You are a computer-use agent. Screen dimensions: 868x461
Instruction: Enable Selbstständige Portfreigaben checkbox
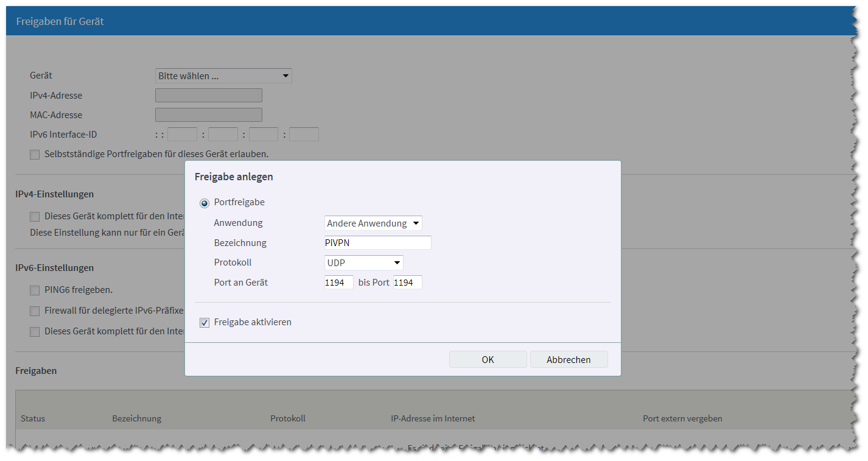tap(35, 155)
